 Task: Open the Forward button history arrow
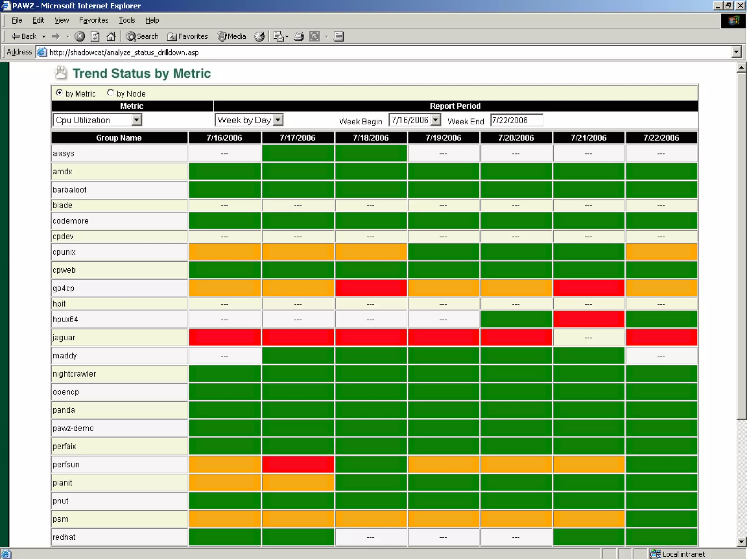pos(67,36)
